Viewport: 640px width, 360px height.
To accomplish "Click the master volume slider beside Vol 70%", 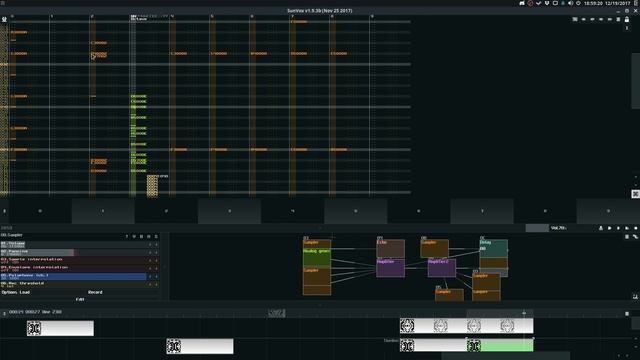I will pos(537,228).
